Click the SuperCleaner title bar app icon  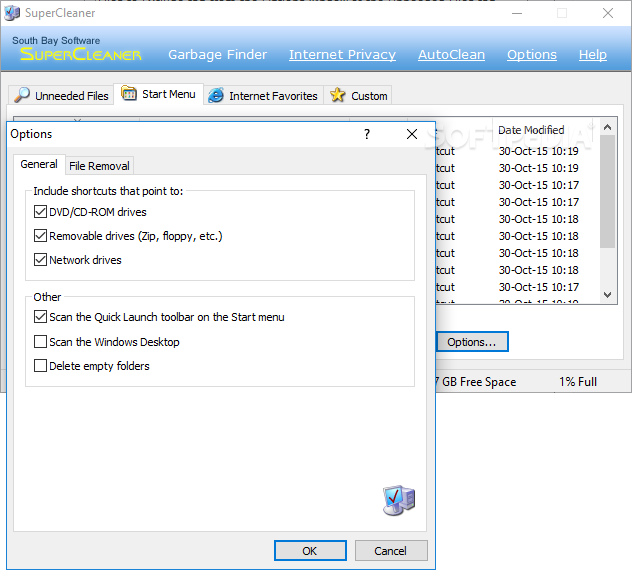point(12,13)
